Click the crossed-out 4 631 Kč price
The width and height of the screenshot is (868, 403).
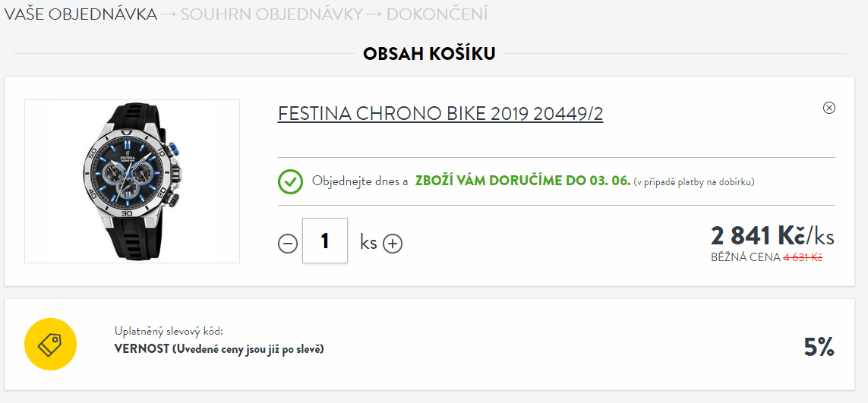[803, 257]
